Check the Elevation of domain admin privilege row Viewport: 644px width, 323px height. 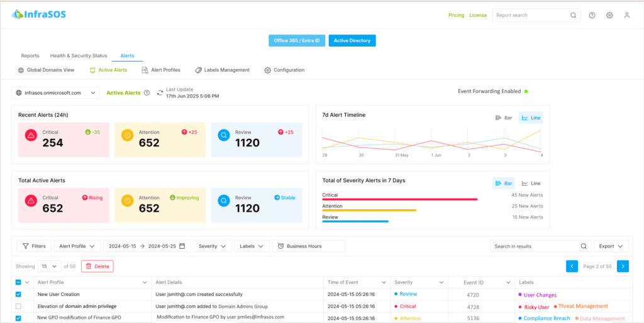pos(18,306)
